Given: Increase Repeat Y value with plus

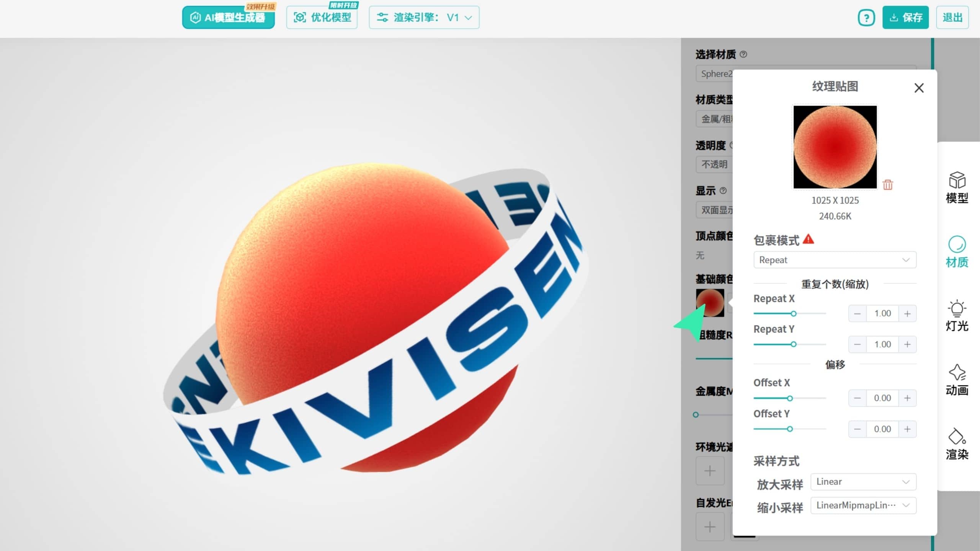Looking at the screenshot, I should pos(907,344).
